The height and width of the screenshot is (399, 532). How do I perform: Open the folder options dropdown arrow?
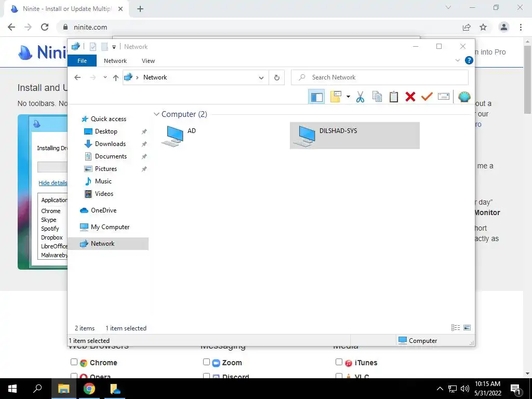click(348, 97)
